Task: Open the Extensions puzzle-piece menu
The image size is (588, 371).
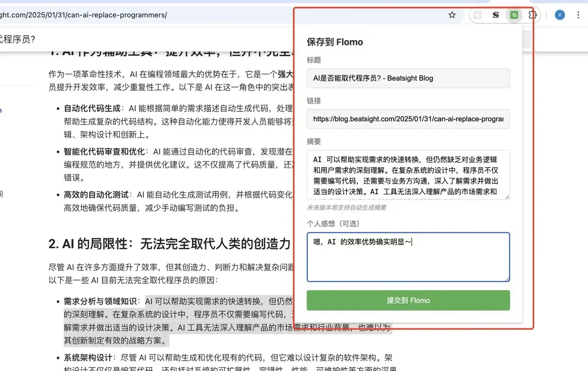Action: [532, 15]
